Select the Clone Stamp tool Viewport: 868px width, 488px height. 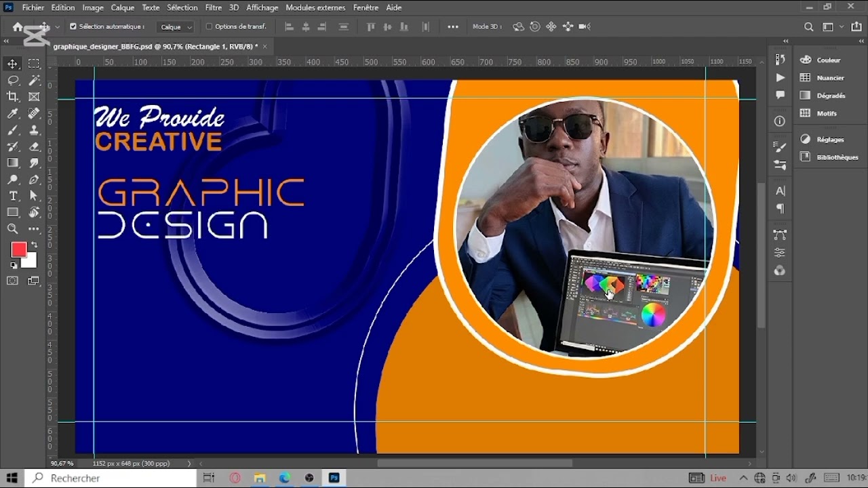(x=34, y=130)
